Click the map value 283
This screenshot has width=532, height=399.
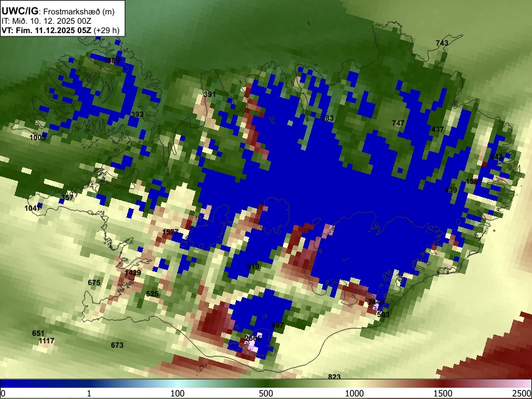click(327, 118)
